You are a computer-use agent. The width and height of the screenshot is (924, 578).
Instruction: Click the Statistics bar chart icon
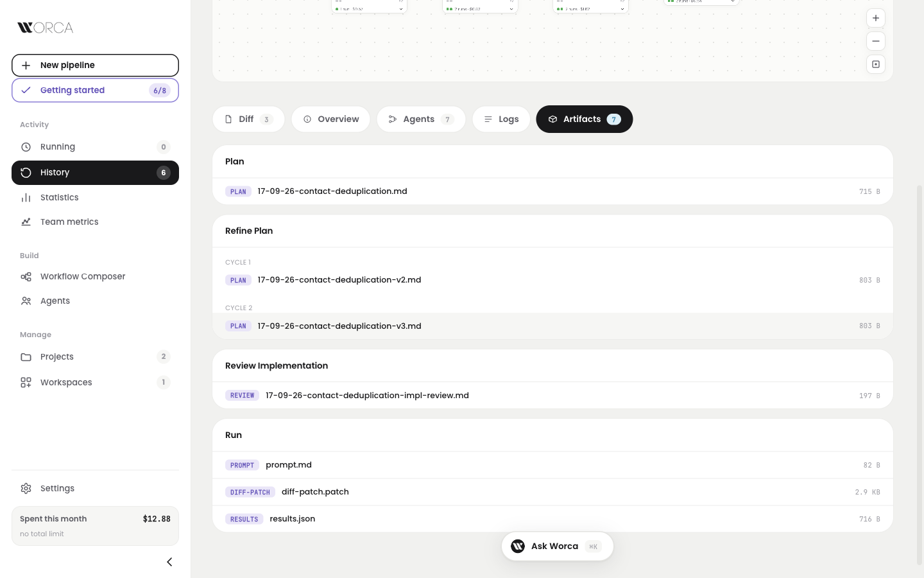pos(26,198)
